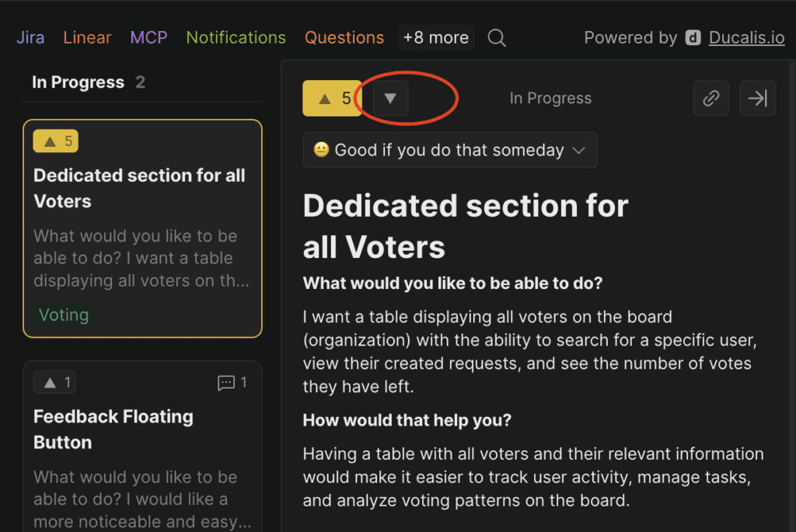This screenshot has width=796, height=532.
Task: Expand the +8 more boards list
Action: coord(435,37)
